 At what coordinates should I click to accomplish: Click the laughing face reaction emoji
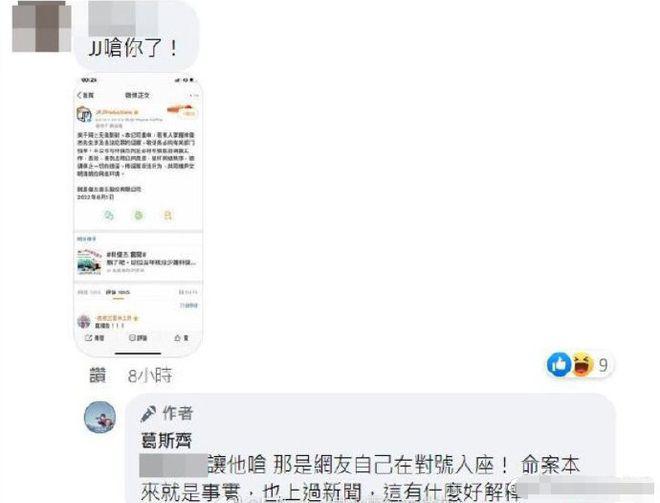tap(583, 365)
